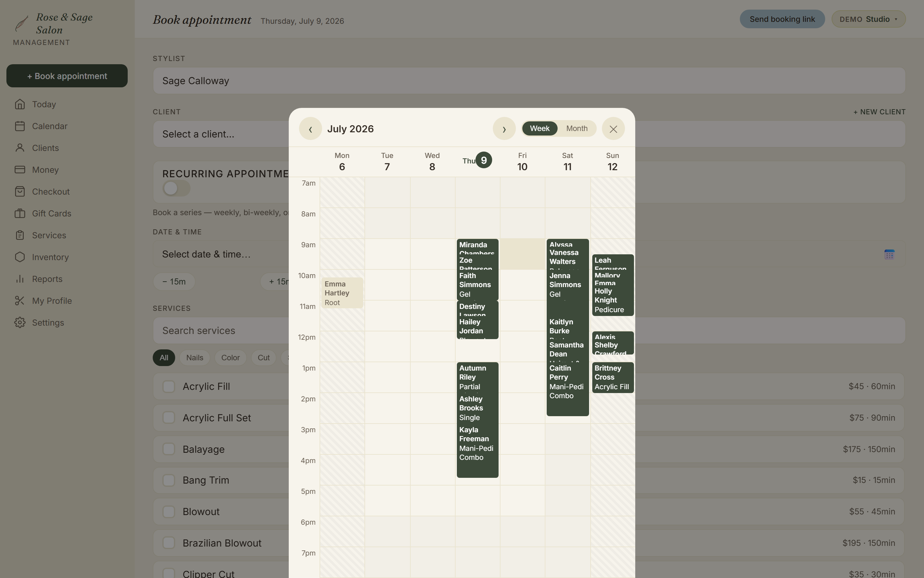Click the Gift Cards gift icon
The image size is (924, 578).
coord(20,213)
